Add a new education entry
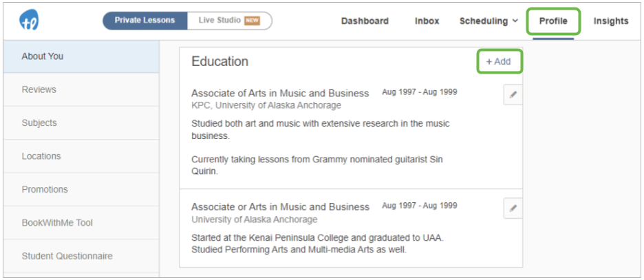The width and height of the screenshot is (644, 280). point(499,62)
